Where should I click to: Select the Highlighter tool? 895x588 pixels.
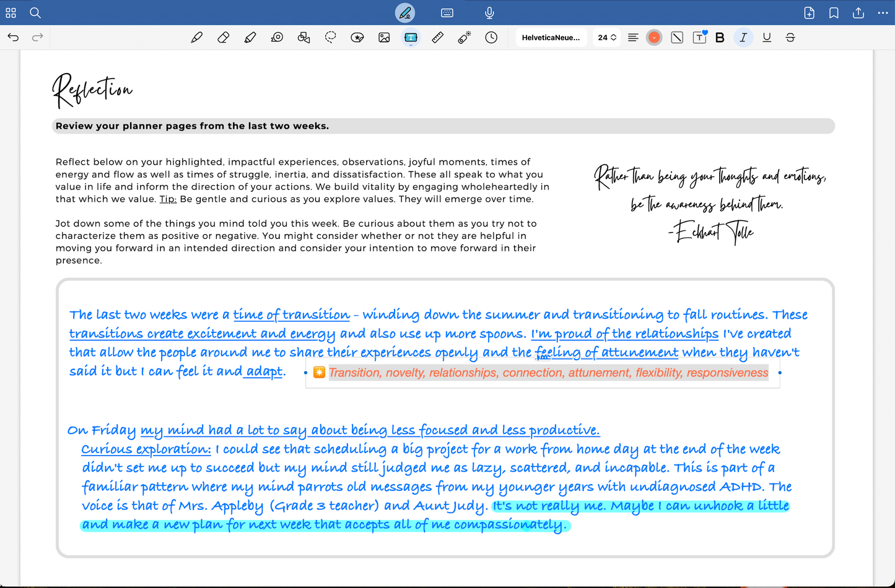[250, 38]
